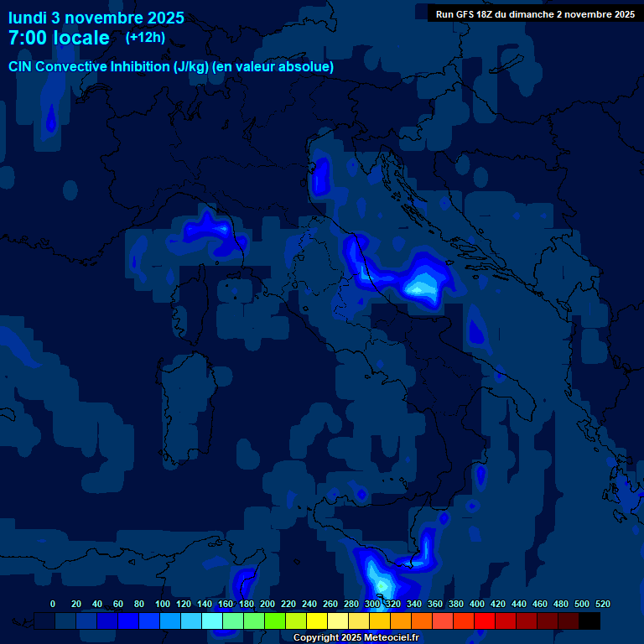Pick the bright red legend swatch near 400
This screenshot has height=644, width=644.
coord(485,621)
